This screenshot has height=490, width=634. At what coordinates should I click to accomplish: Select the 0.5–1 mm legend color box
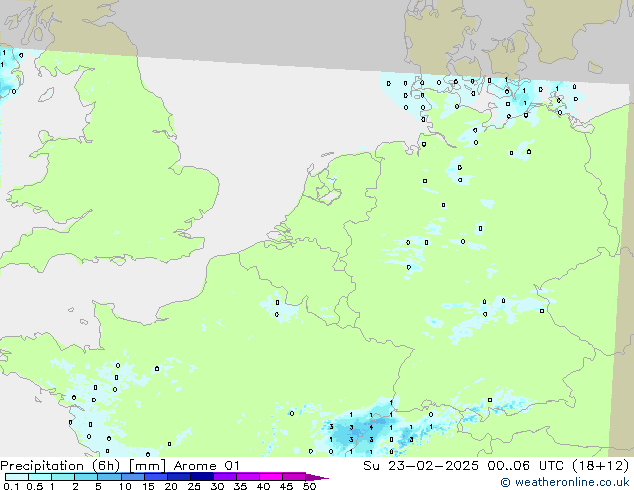[40, 477]
